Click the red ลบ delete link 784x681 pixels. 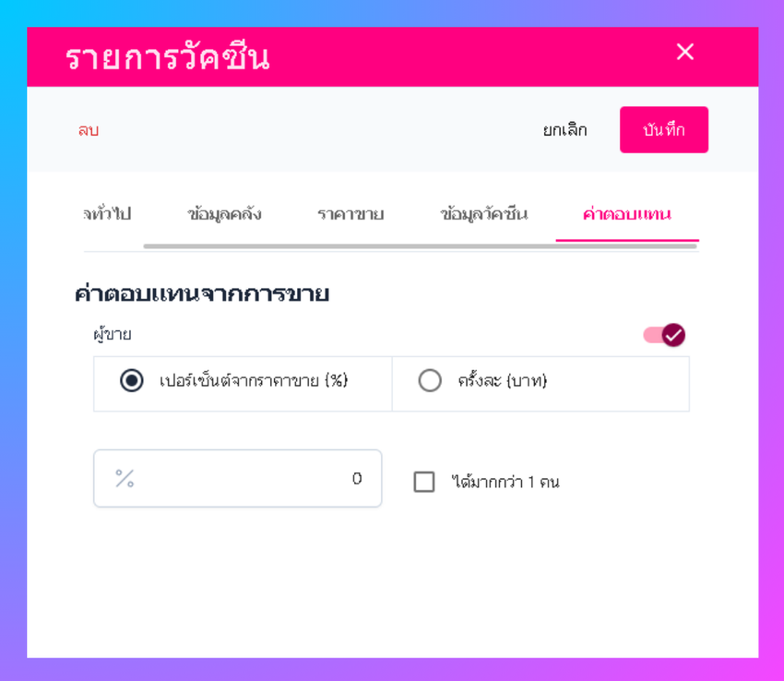[89, 130]
